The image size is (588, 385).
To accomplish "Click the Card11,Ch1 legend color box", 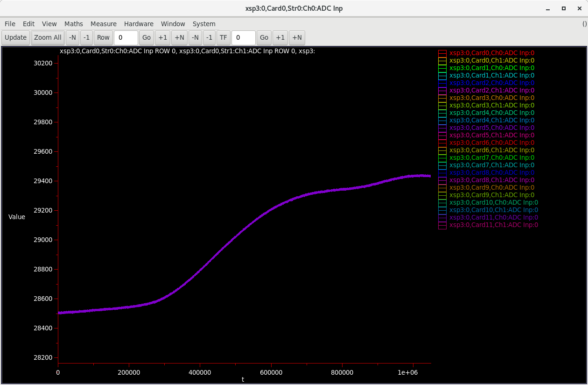I will 442,225.
